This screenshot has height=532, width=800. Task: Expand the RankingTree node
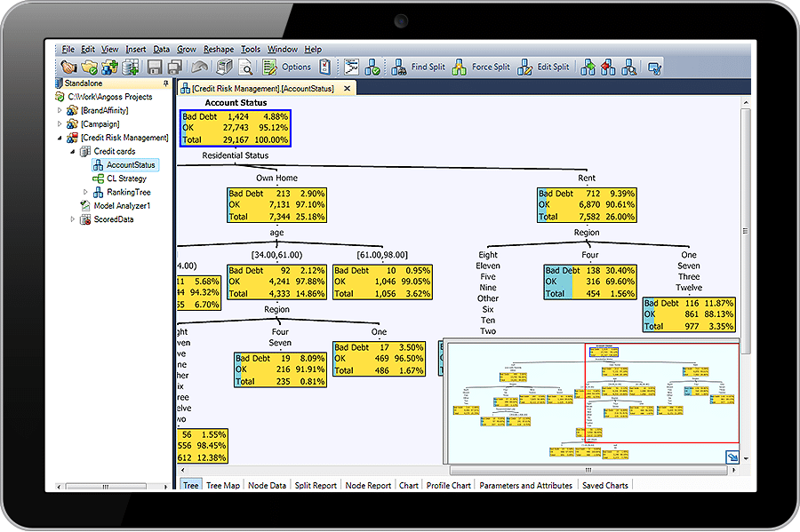coord(85,192)
